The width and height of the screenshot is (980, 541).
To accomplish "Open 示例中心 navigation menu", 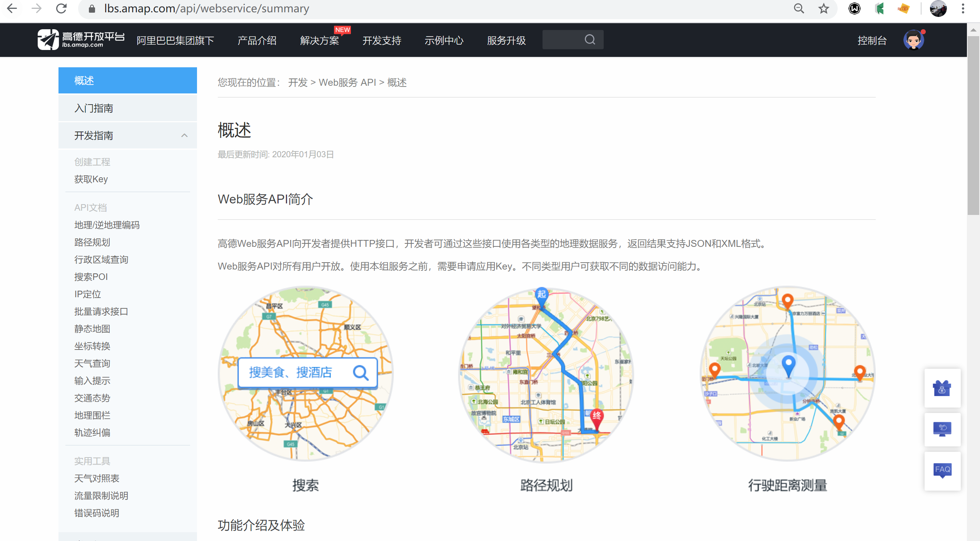I will coord(444,40).
